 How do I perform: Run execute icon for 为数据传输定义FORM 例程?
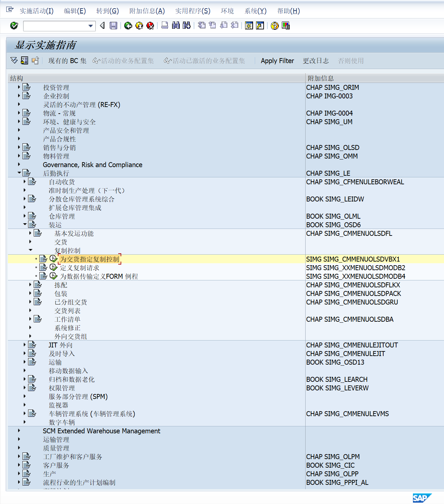(53, 276)
